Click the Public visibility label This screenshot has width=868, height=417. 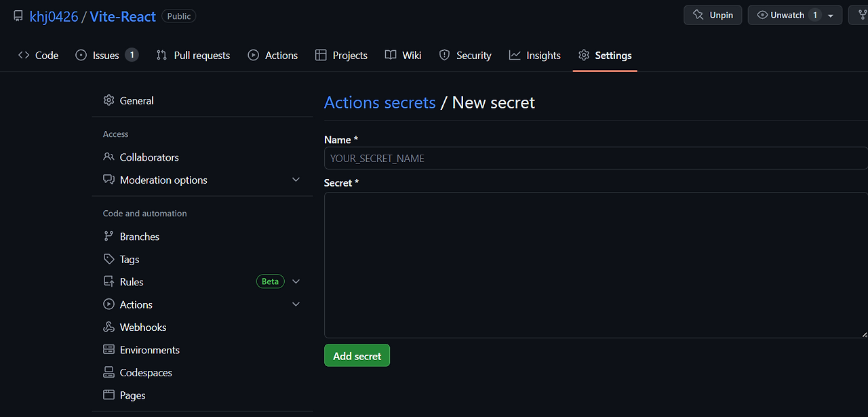[179, 16]
